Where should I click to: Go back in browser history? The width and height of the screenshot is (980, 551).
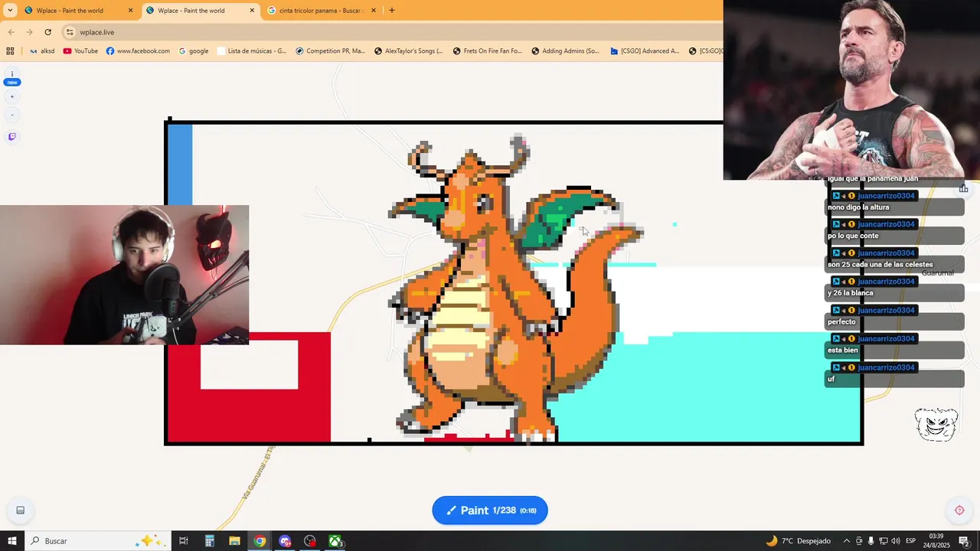point(11,32)
